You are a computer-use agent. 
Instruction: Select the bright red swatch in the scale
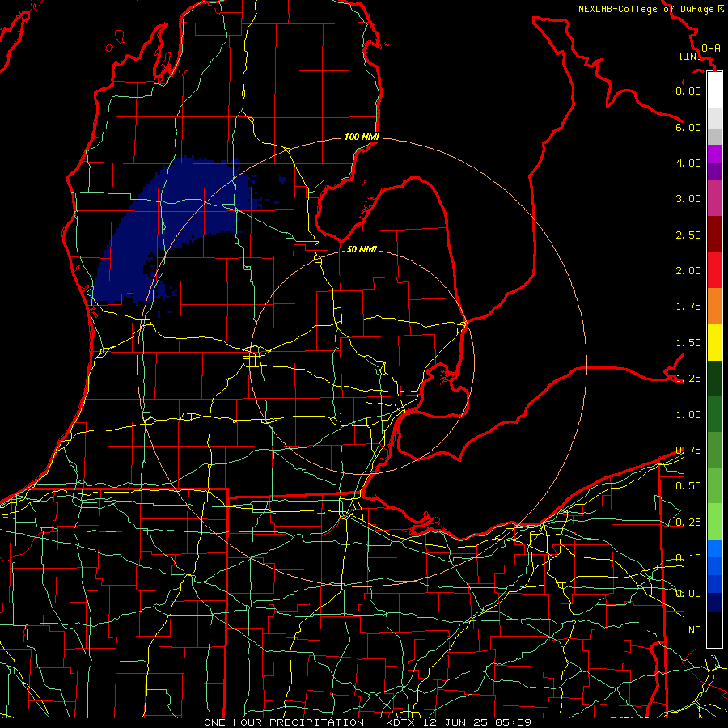[714, 271]
